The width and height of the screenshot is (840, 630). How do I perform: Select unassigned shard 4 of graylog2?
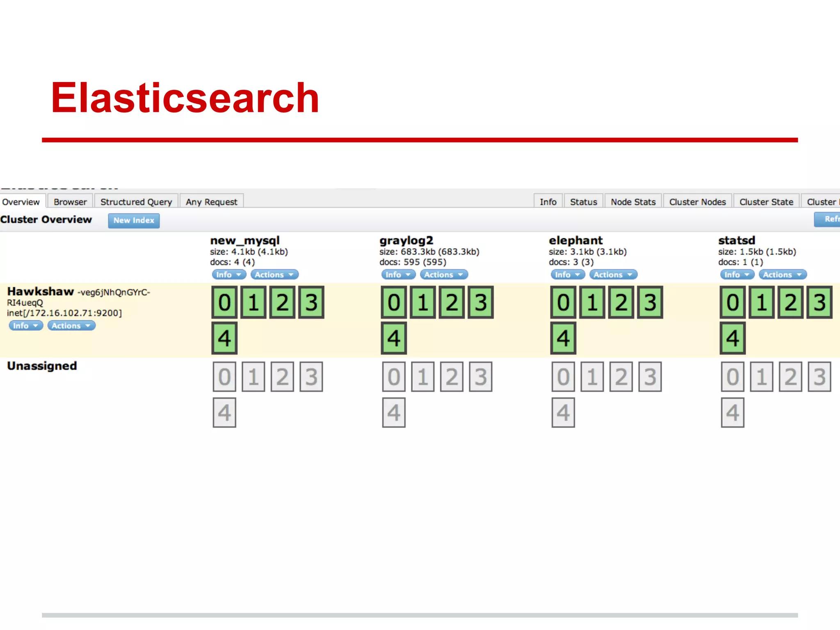394,413
